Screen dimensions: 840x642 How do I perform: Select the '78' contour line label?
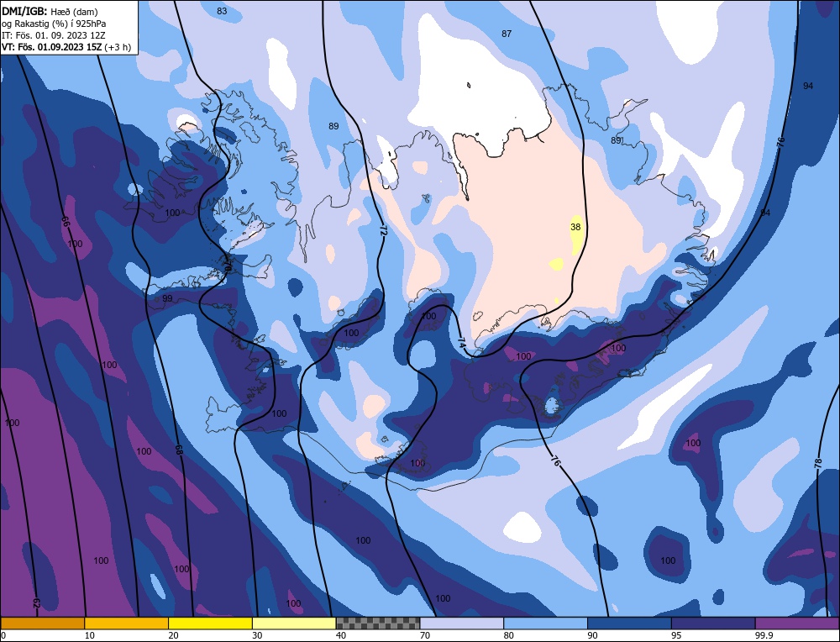817,464
